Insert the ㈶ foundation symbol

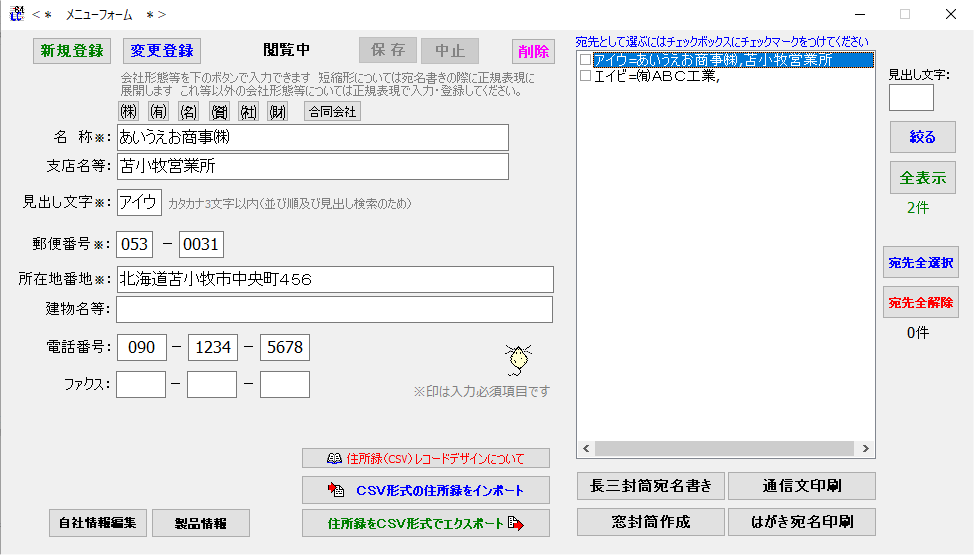click(x=278, y=111)
